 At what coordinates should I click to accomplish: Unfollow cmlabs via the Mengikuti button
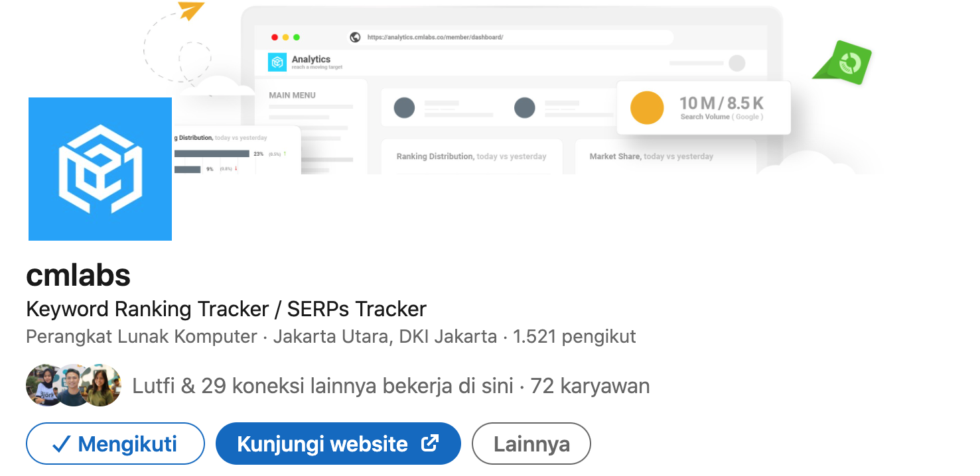coord(115,444)
